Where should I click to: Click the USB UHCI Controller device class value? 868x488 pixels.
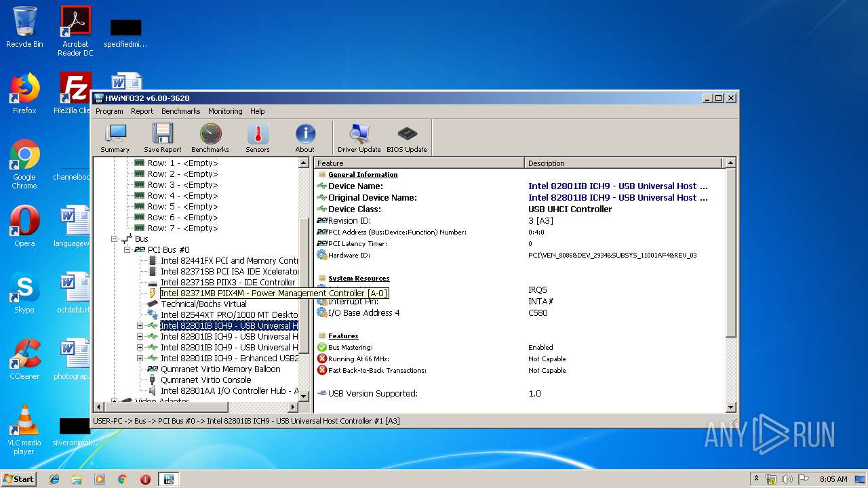(570, 209)
